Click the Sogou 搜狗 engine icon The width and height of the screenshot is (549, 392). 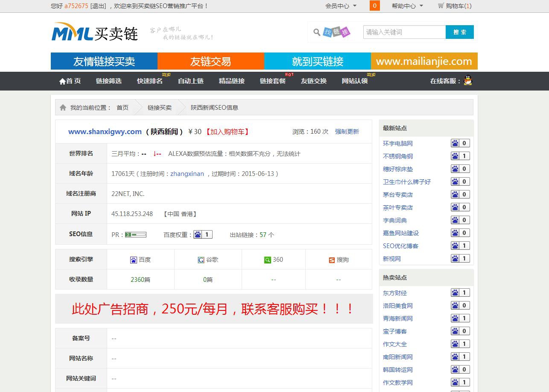tap(332, 260)
